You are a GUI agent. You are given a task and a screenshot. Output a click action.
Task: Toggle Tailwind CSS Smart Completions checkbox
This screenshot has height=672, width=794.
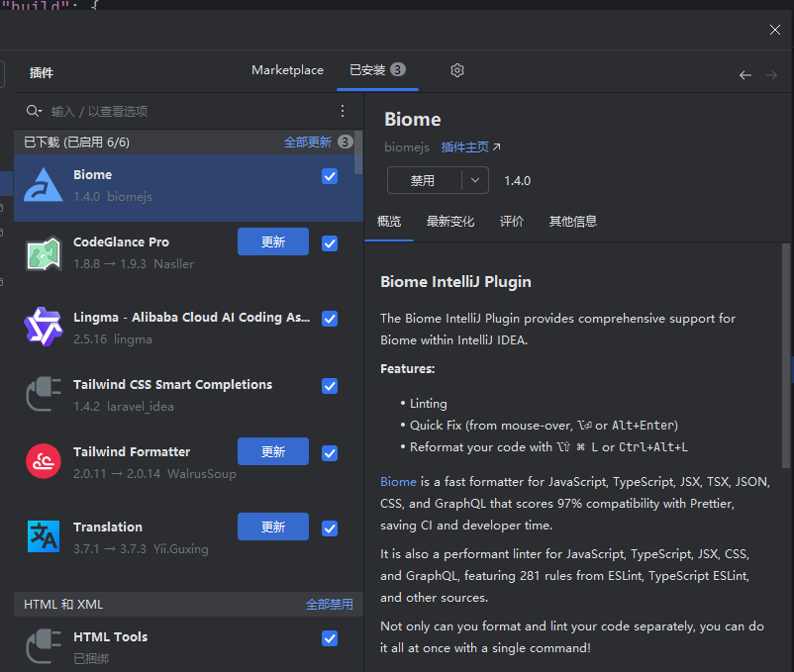pos(330,386)
